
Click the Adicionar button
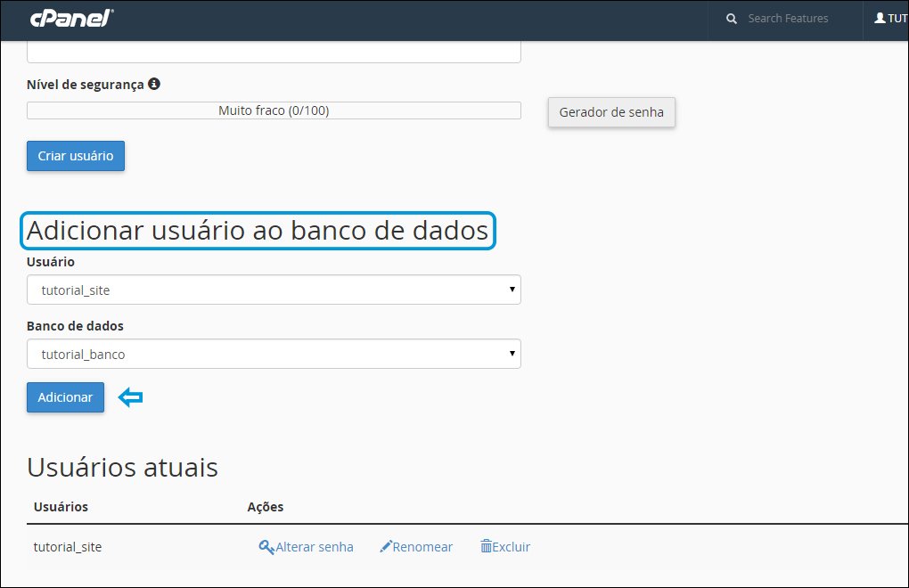[x=66, y=397]
